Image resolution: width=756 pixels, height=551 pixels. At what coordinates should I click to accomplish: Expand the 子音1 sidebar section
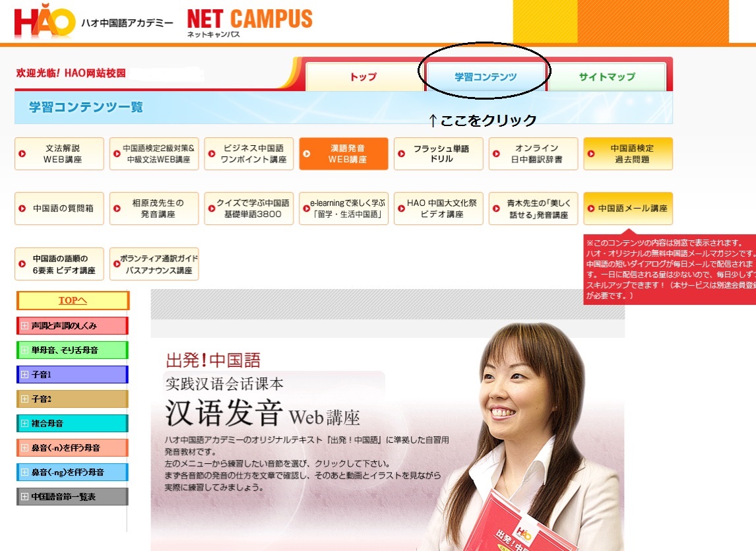[x=24, y=375]
